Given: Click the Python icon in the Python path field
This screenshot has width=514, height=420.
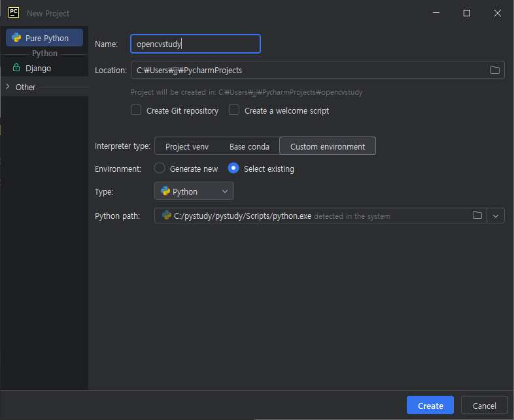Looking at the screenshot, I should (167, 215).
